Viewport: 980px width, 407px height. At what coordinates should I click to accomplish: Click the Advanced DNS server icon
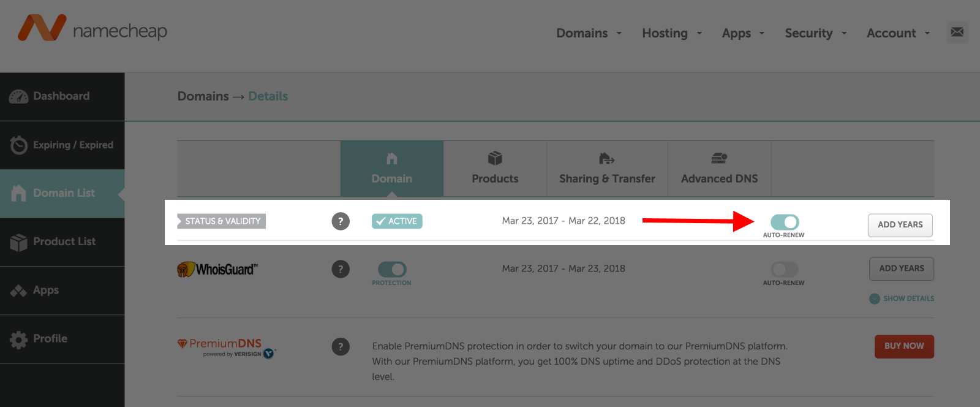coord(719,159)
